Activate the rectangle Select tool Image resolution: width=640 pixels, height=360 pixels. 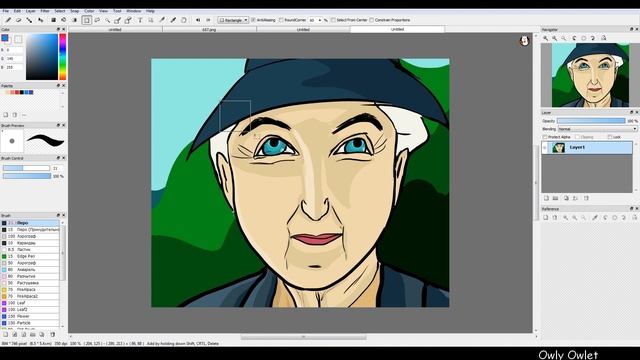point(87,20)
